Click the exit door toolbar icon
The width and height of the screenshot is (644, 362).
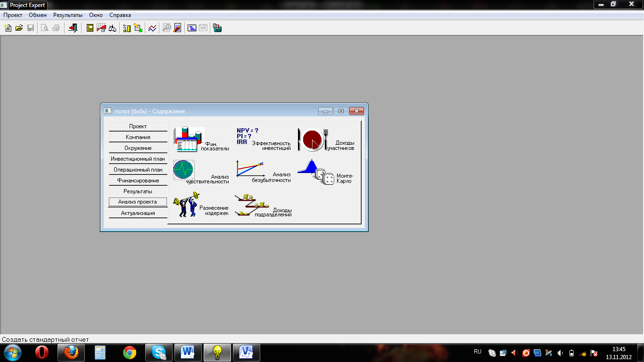73,28
